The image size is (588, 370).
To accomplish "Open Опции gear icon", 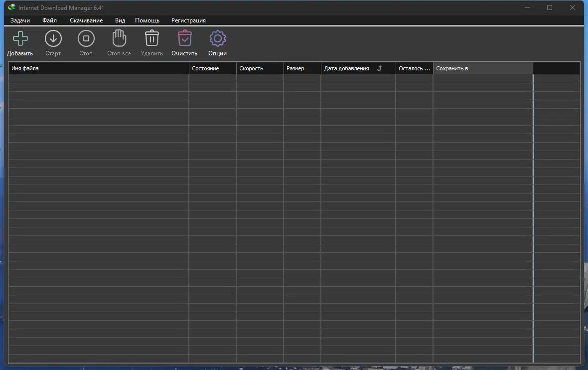I will [217, 38].
